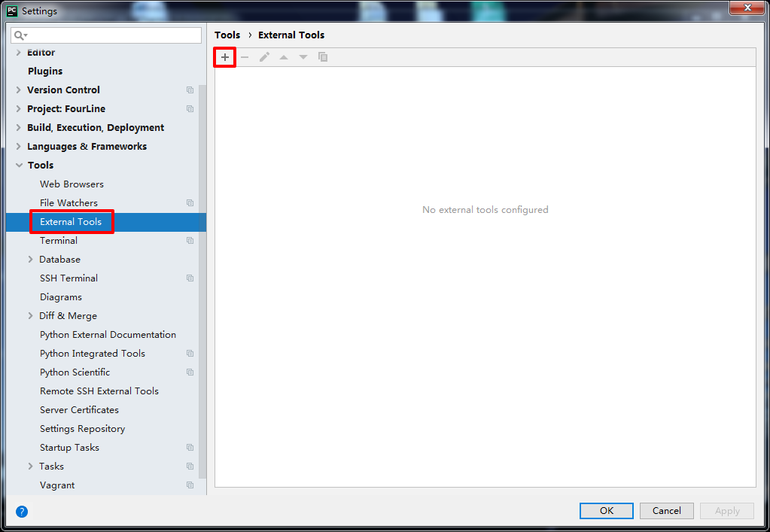This screenshot has height=532, width=770.
Task: Click project-level icon beside SSH Terminal
Action: [x=190, y=278]
